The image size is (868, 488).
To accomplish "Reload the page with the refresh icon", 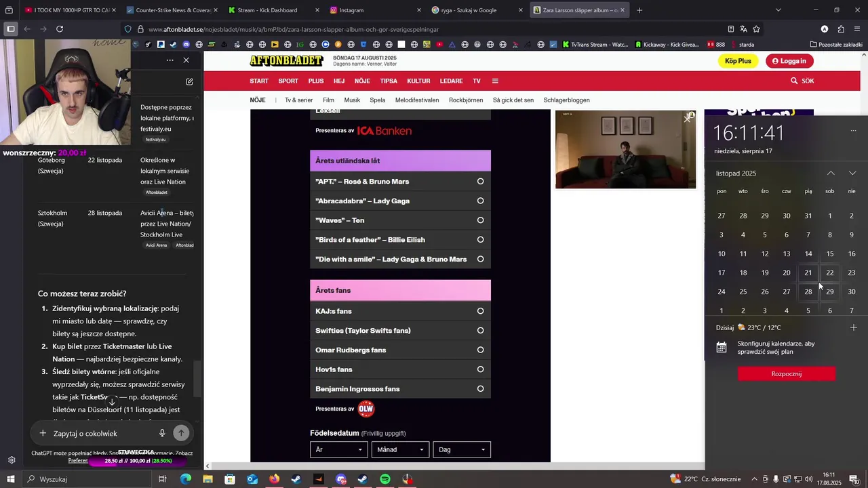I will point(60,29).
